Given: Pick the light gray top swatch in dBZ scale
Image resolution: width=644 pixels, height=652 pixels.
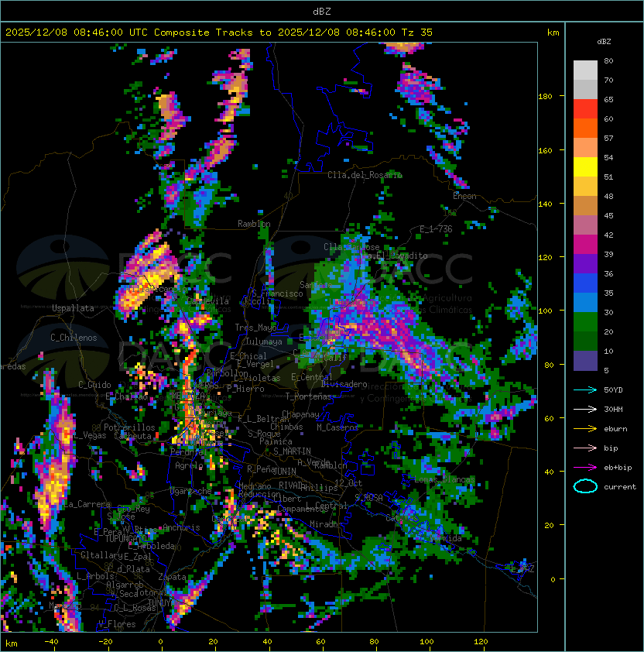Looking at the screenshot, I should point(585,70).
